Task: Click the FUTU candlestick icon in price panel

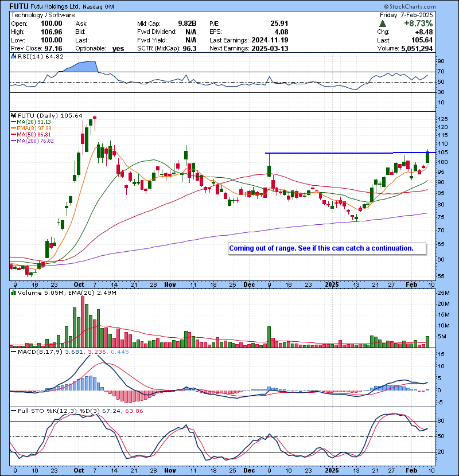Action: (13, 116)
